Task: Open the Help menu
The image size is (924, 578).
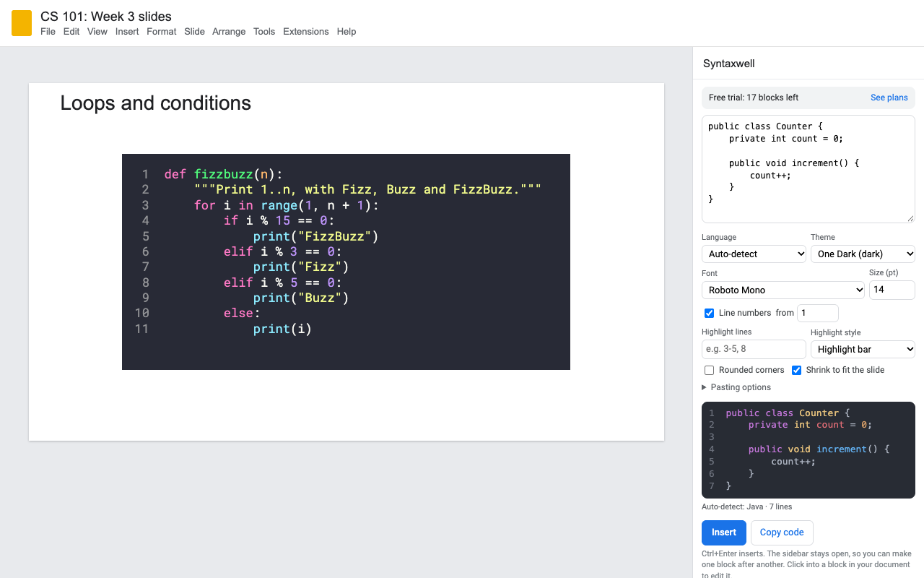Action: click(346, 32)
